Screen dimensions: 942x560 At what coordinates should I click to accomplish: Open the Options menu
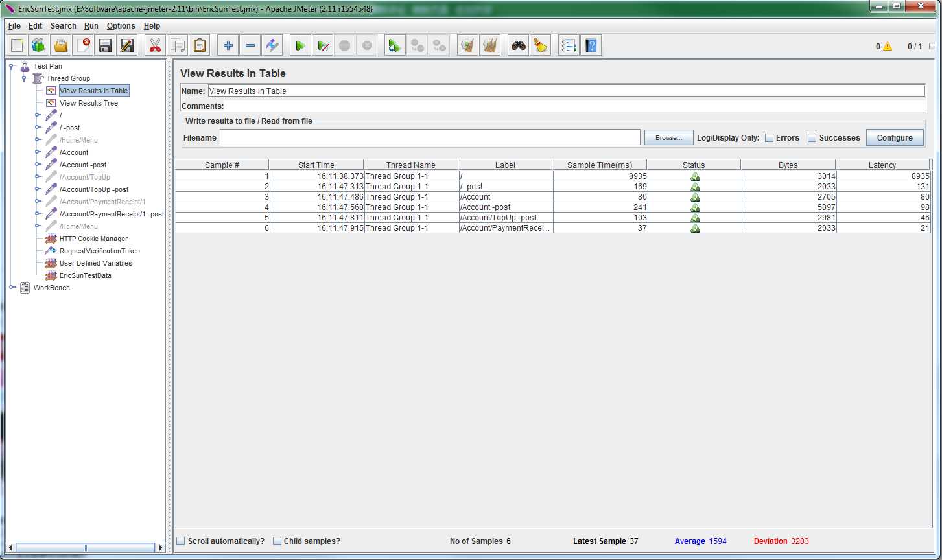(121, 26)
